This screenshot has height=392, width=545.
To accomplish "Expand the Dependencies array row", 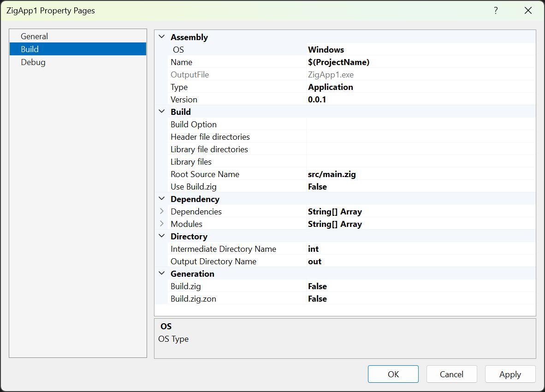I will [x=161, y=211].
